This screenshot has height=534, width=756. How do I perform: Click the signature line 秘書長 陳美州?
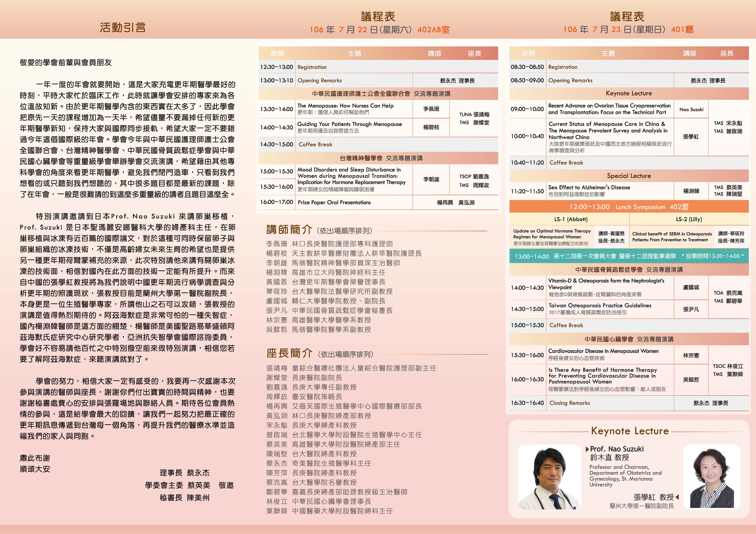pyautogui.click(x=185, y=498)
